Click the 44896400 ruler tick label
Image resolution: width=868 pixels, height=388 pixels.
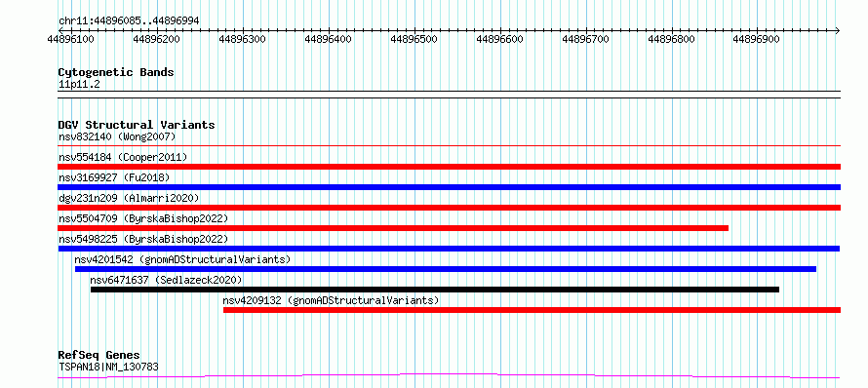[x=329, y=39]
